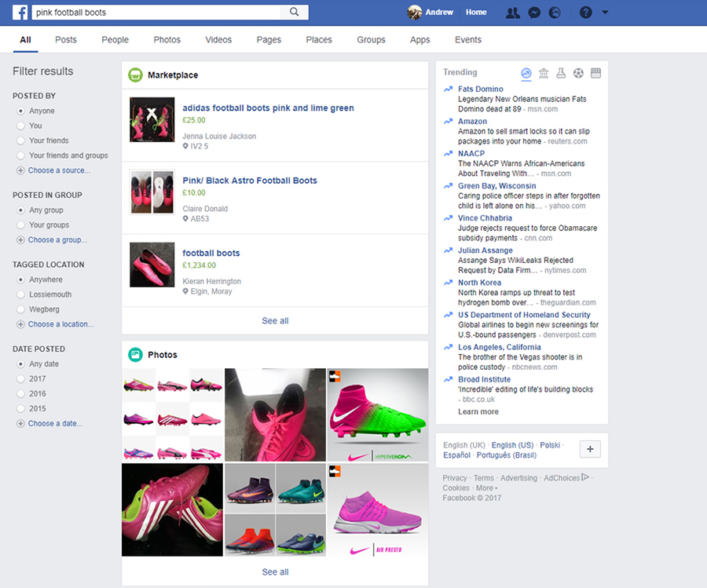Open the Messenger icon
This screenshot has width=707, height=588.
(x=534, y=13)
